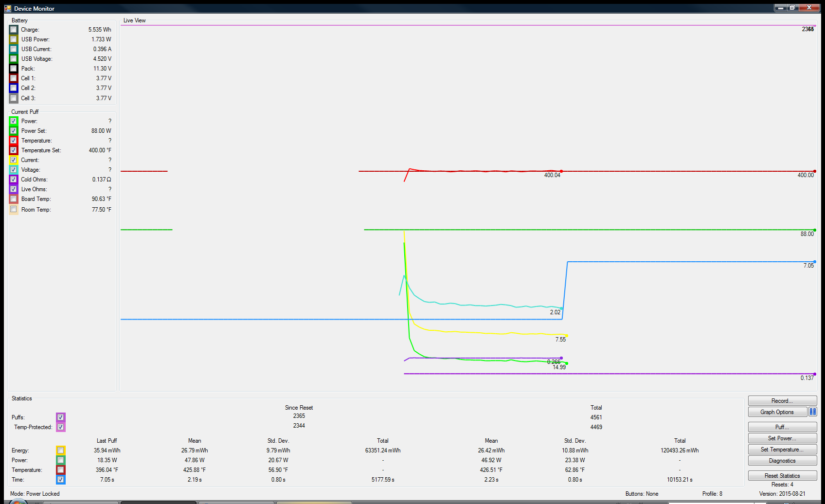The image size is (825, 504).
Task: Restore down the Device Monitor window
Action: coord(792,7)
